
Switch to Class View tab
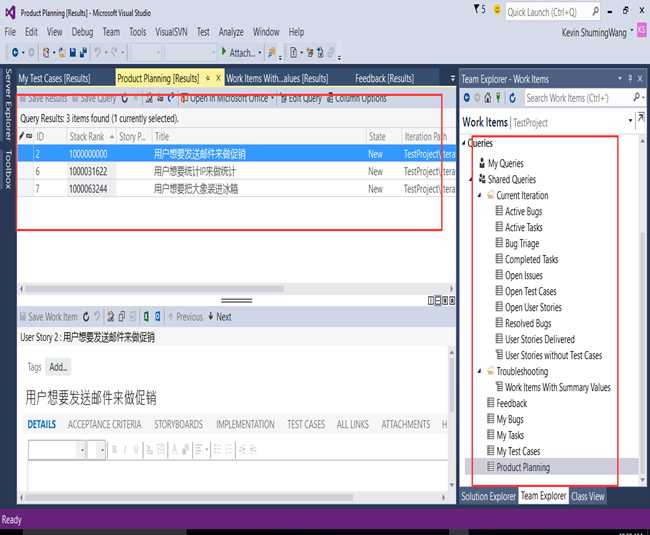(588, 496)
